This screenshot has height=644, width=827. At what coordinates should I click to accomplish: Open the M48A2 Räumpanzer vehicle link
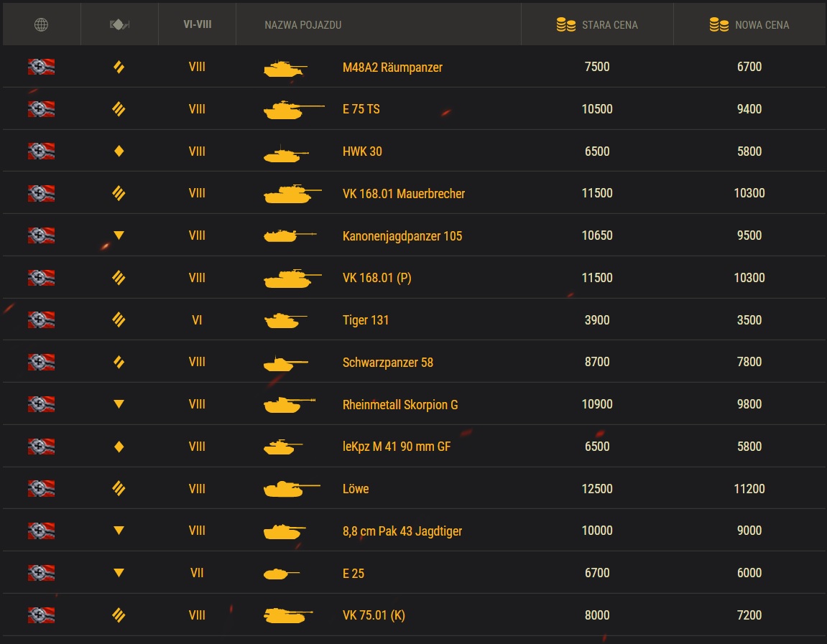pos(392,67)
